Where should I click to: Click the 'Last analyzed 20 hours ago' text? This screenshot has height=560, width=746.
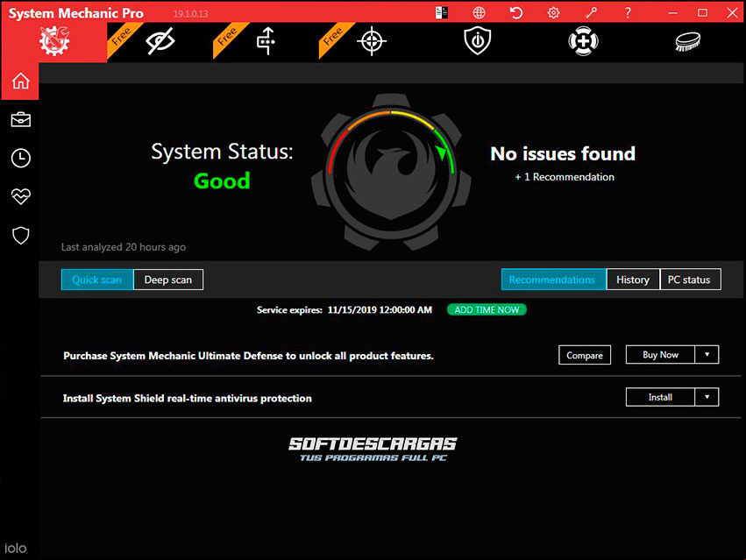point(124,247)
